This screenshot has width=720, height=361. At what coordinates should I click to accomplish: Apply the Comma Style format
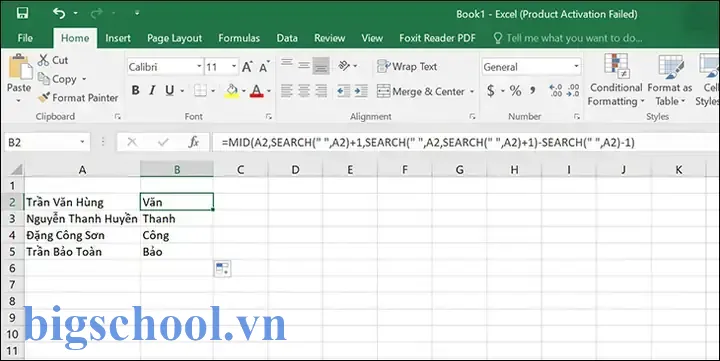click(533, 90)
